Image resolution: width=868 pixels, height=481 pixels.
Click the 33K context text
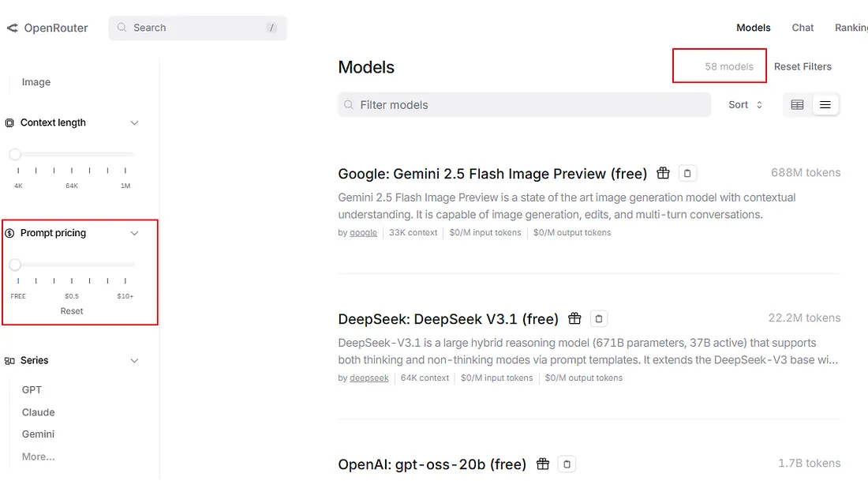(x=413, y=233)
